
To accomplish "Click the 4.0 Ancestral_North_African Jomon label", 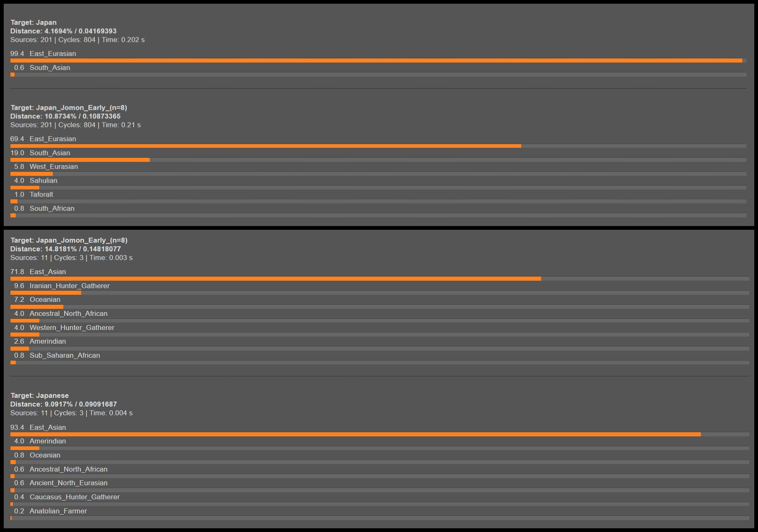I will (x=61, y=313).
